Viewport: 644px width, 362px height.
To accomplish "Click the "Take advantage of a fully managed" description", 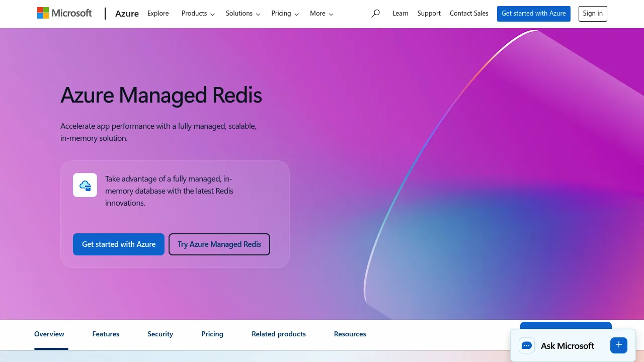I will (169, 191).
